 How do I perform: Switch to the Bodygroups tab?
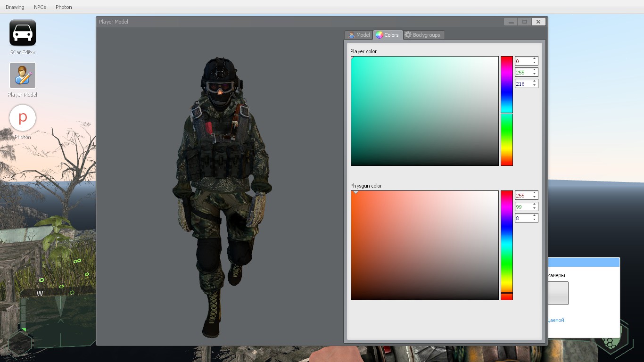[x=423, y=35]
